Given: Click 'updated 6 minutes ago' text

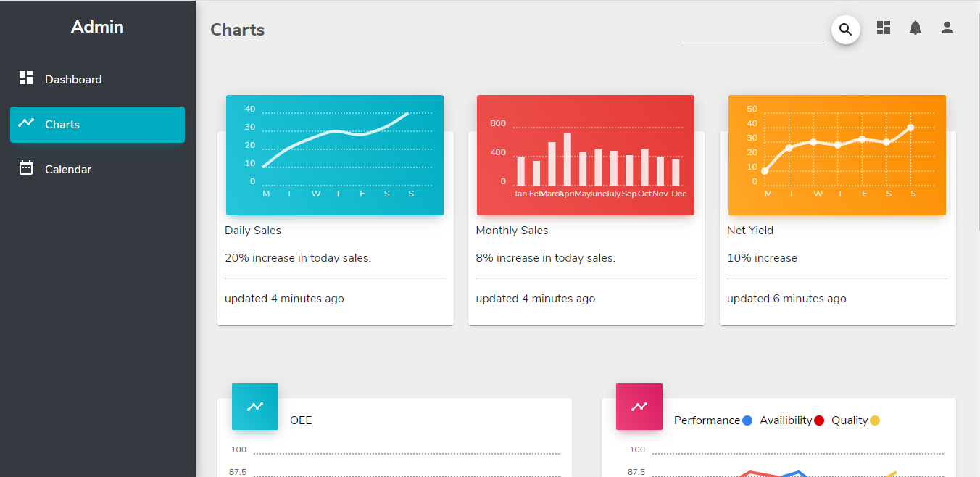Looking at the screenshot, I should (x=786, y=299).
